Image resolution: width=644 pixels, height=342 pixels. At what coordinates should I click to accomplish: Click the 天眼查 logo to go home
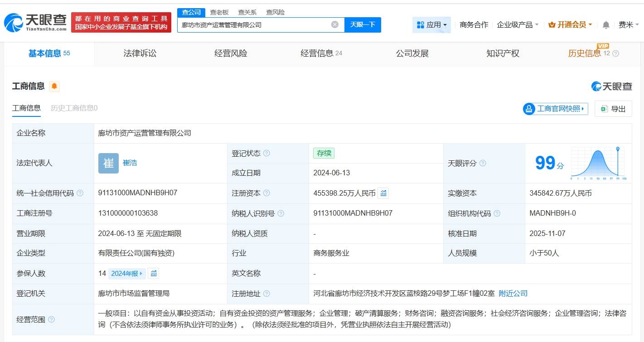click(x=35, y=22)
